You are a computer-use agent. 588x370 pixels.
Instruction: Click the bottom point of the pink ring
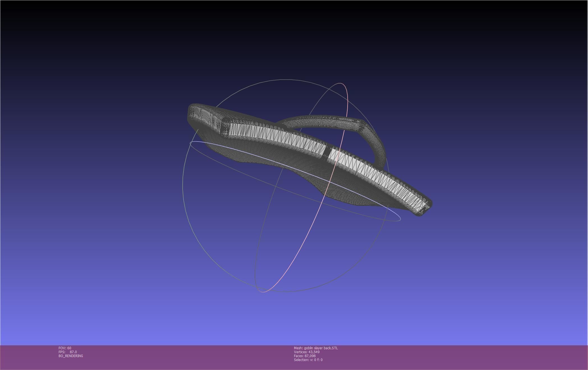[x=263, y=292]
